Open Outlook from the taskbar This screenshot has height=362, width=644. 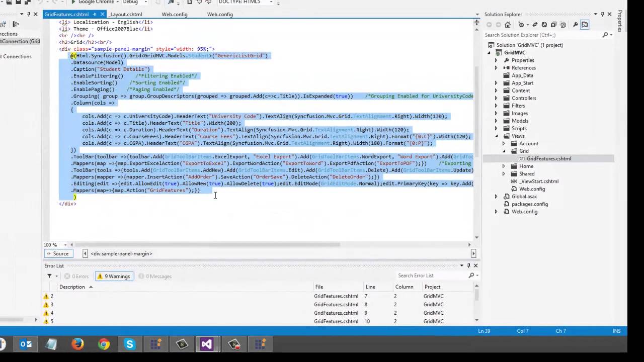[x=26, y=344]
